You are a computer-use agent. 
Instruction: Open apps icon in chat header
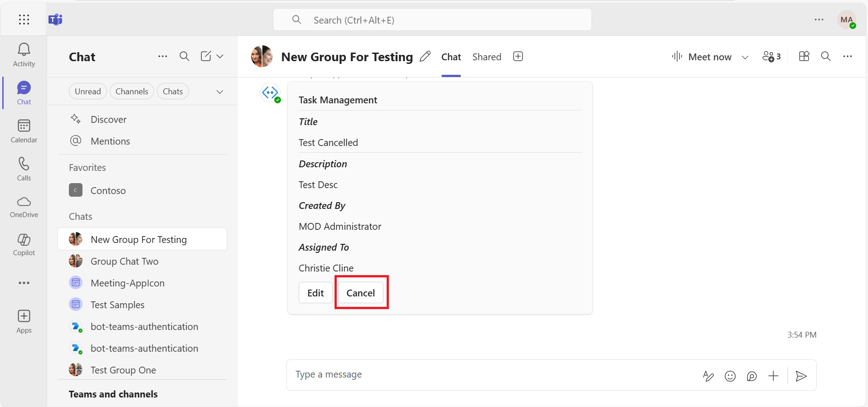point(804,56)
